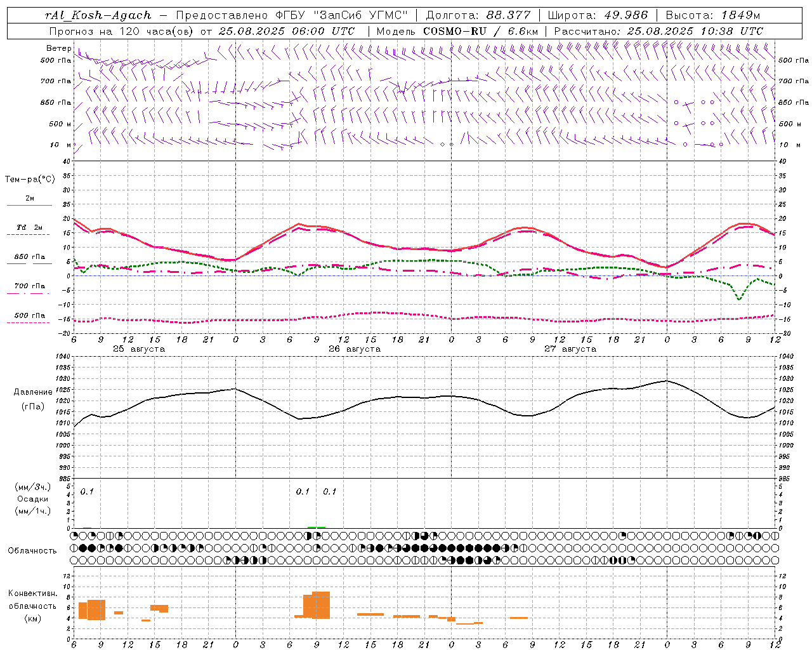The height and width of the screenshot is (650, 812).
Task: Click the longitude value Долгота: 88.377
Action: click(478, 15)
